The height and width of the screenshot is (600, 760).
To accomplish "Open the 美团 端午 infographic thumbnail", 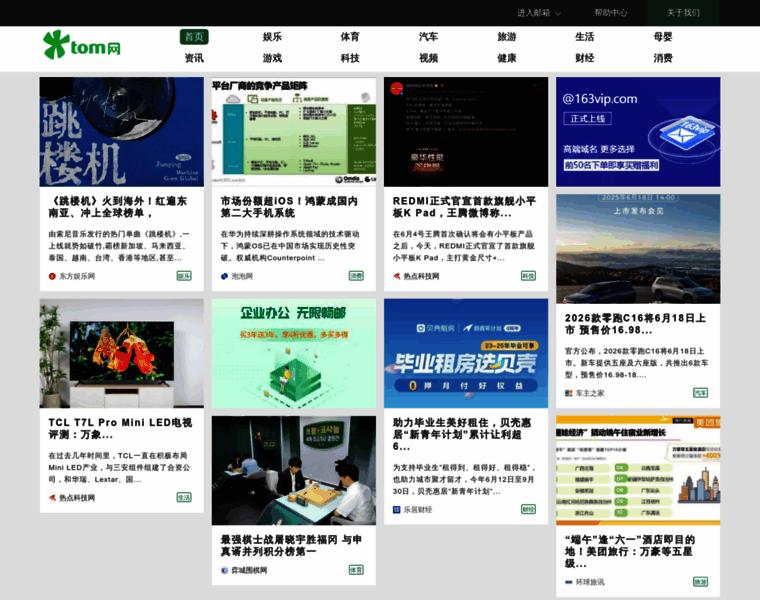I will 638,471.
